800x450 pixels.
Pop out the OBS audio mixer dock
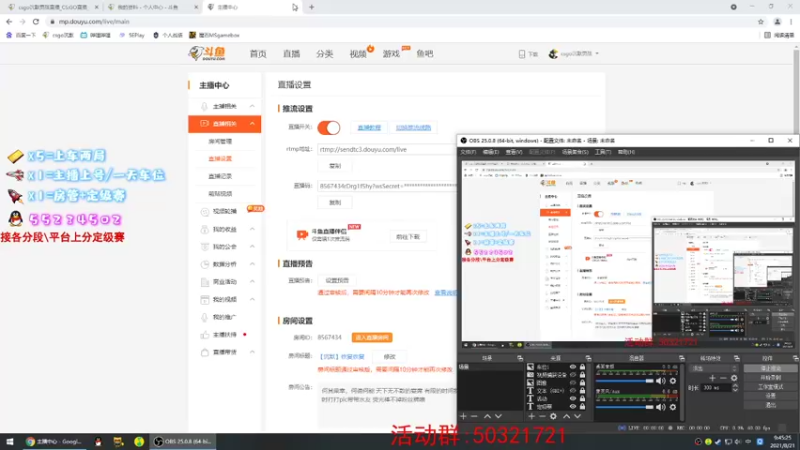pos(682,358)
